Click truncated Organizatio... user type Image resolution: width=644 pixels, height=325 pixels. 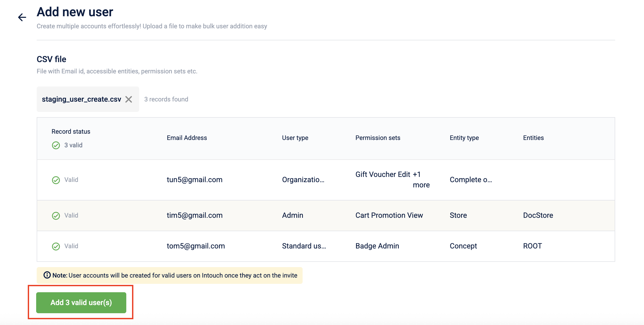coord(303,180)
